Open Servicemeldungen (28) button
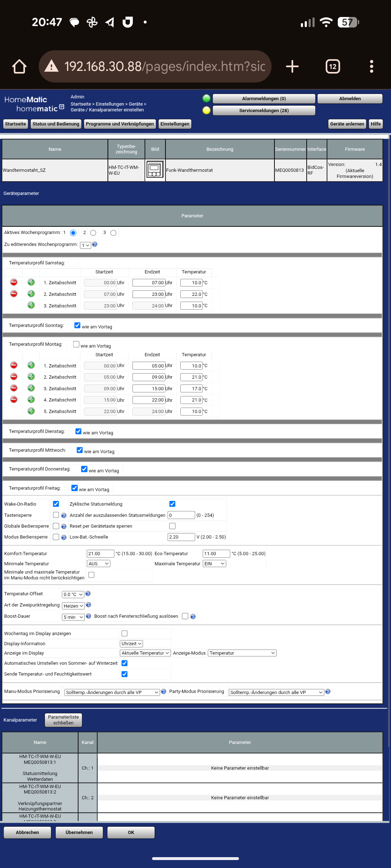Screen dimensions: 391x868 coord(264,111)
